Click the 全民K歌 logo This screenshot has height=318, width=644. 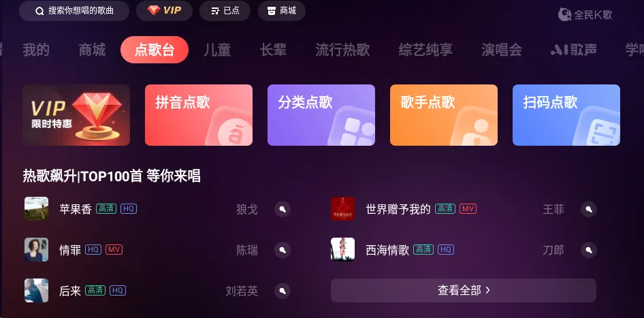[585, 15]
